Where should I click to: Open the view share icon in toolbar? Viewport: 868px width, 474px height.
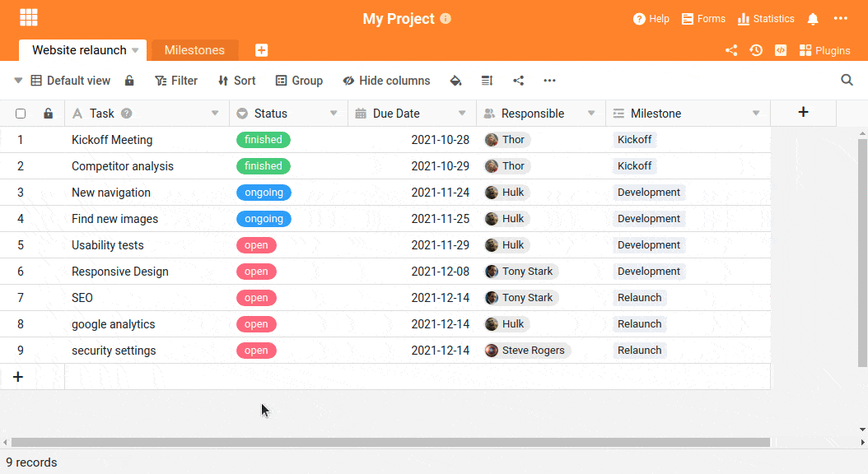(x=518, y=81)
